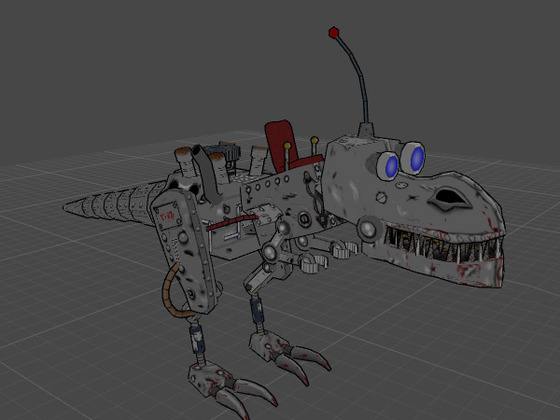Select the red hexagonal antenna tip
Screen dimensions: 560x420
[x=334, y=32]
